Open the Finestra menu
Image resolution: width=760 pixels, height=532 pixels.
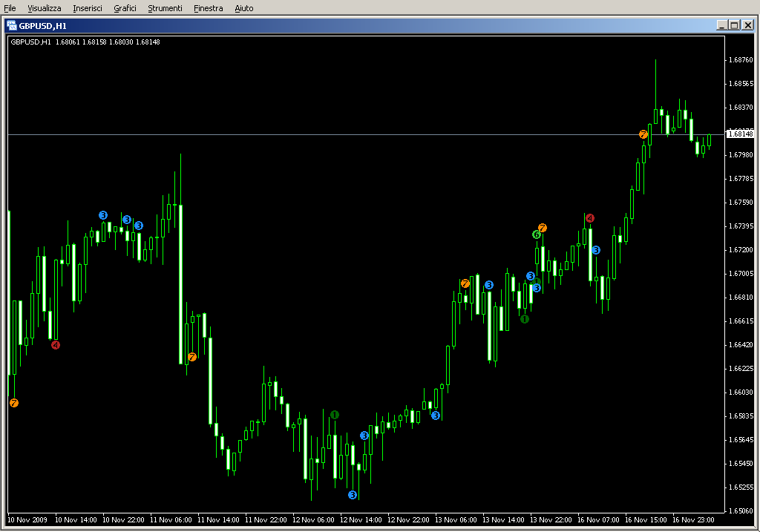tap(208, 8)
